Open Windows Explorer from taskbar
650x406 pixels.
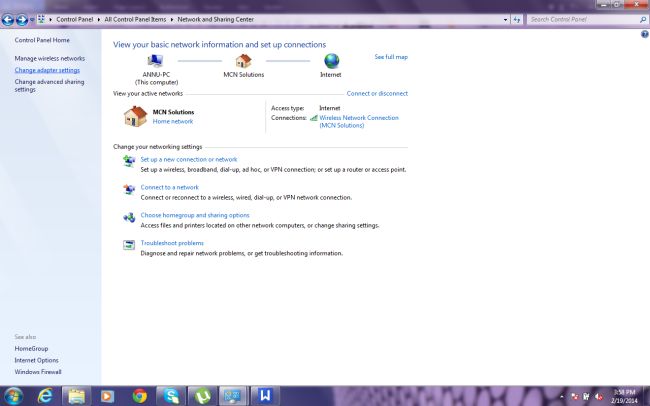point(76,396)
